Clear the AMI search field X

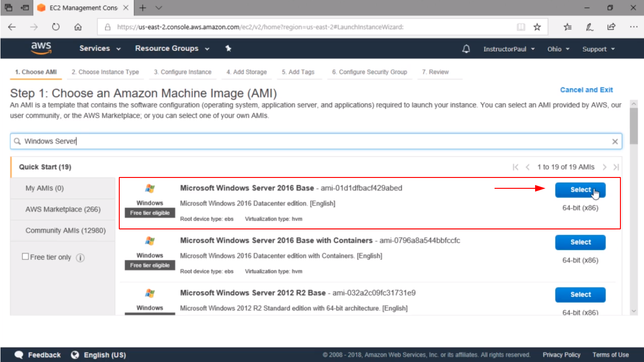[x=615, y=142]
